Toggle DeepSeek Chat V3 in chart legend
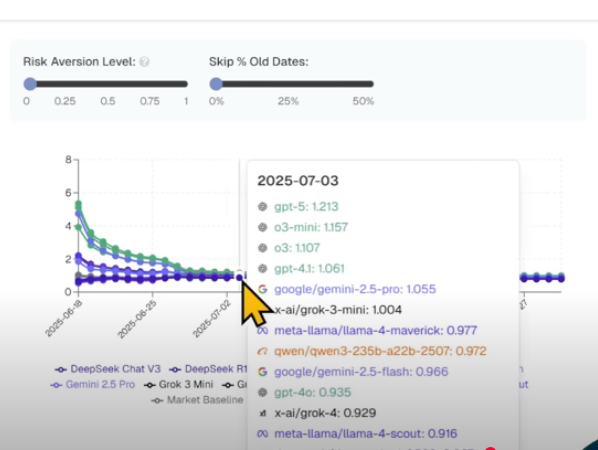Image resolution: width=598 pixels, height=450 pixels. pos(108,369)
